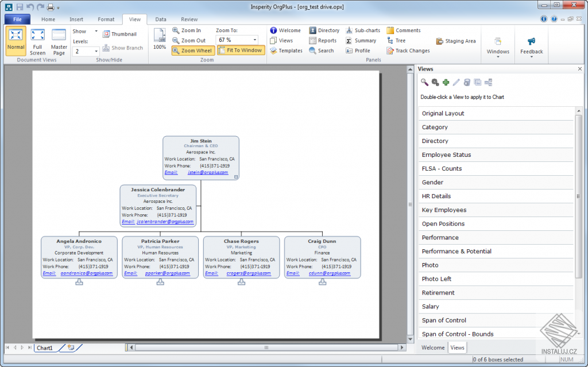588x367 pixels.
Task: Switch to Full Screen view
Action: click(37, 41)
